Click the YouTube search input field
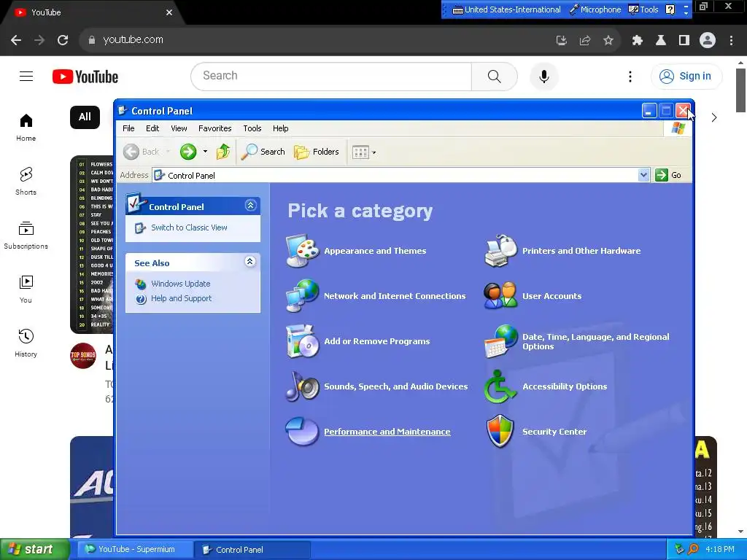This screenshot has height=560, width=747. click(x=331, y=76)
